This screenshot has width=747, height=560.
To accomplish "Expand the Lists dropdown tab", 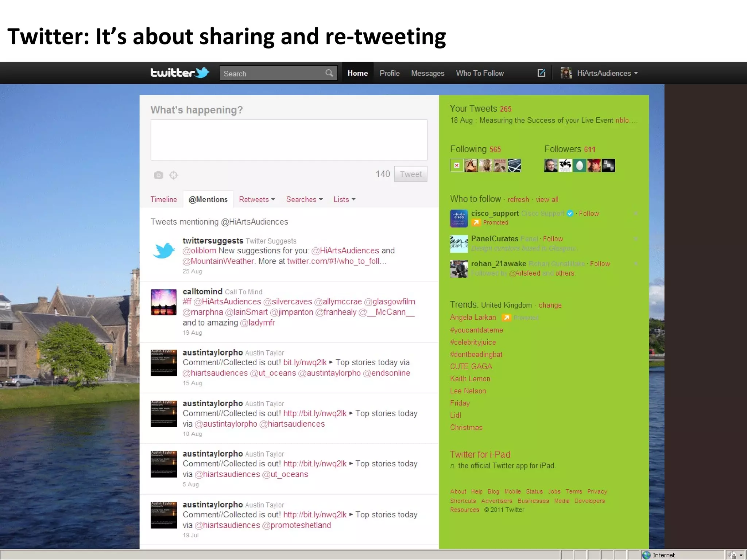I will click(344, 199).
